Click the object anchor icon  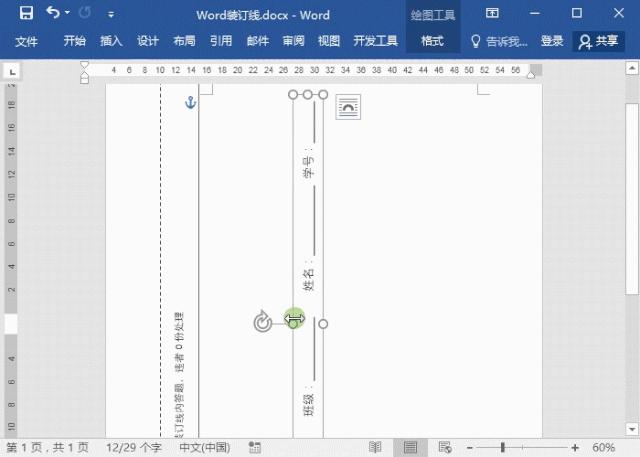tap(191, 102)
